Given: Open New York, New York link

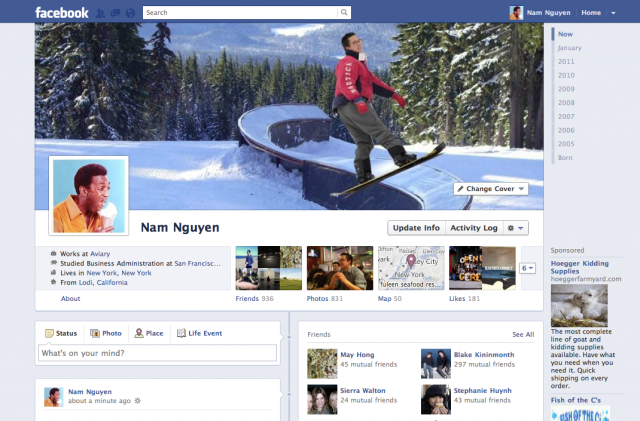Looking at the screenshot, I should [x=119, y=273].
